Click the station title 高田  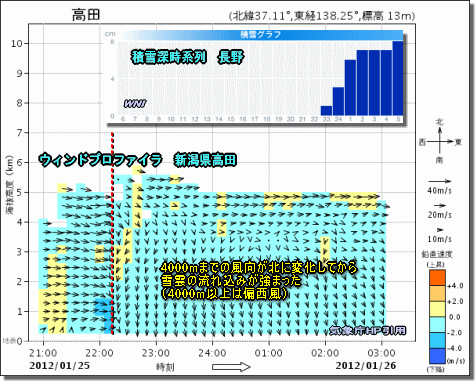click(86, 15)
